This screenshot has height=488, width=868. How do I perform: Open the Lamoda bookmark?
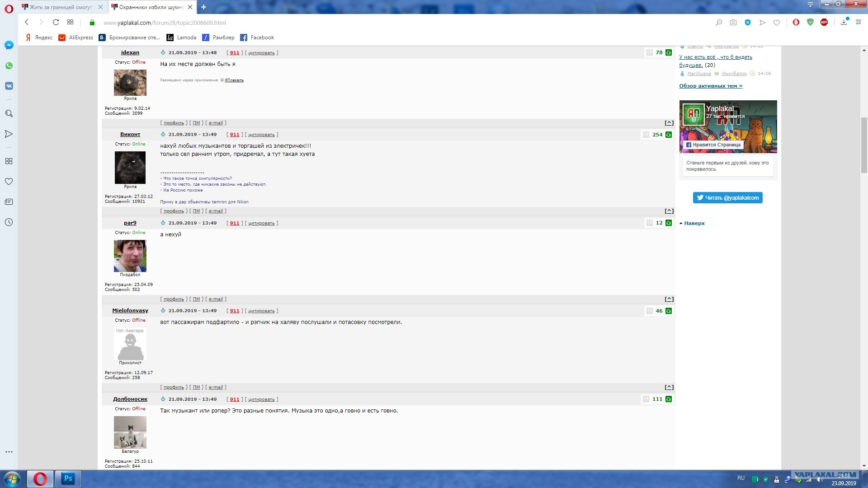[x=182, y=38]
